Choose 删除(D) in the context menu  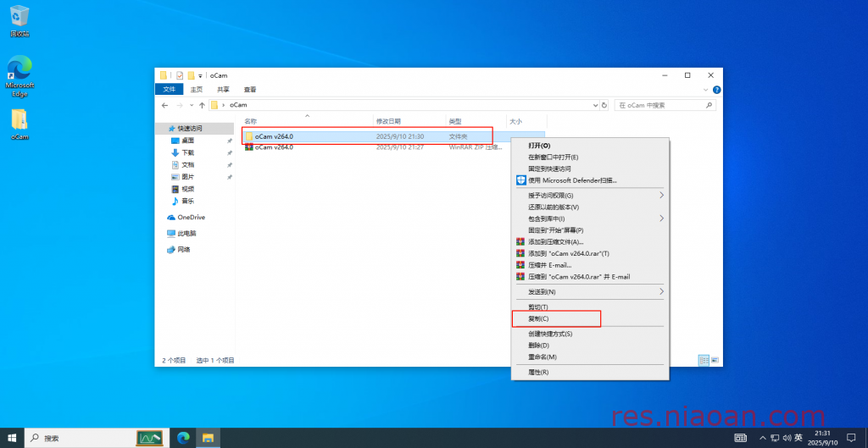590,346
